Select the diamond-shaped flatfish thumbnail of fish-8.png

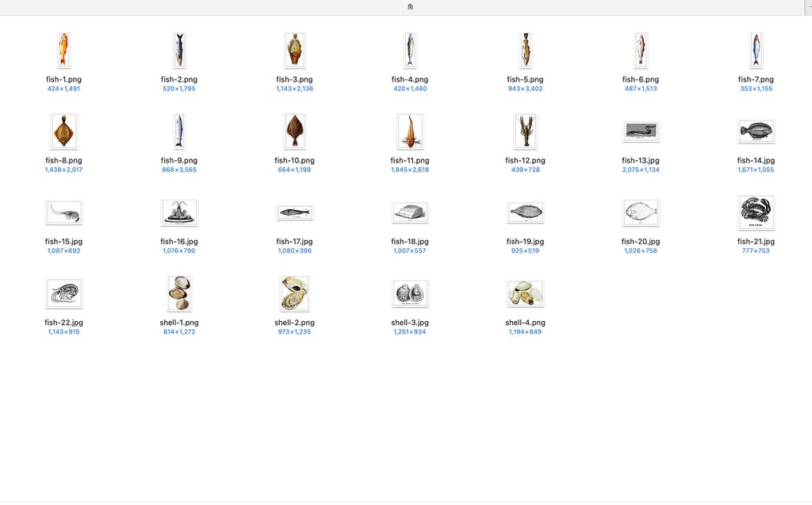point(64,132)
